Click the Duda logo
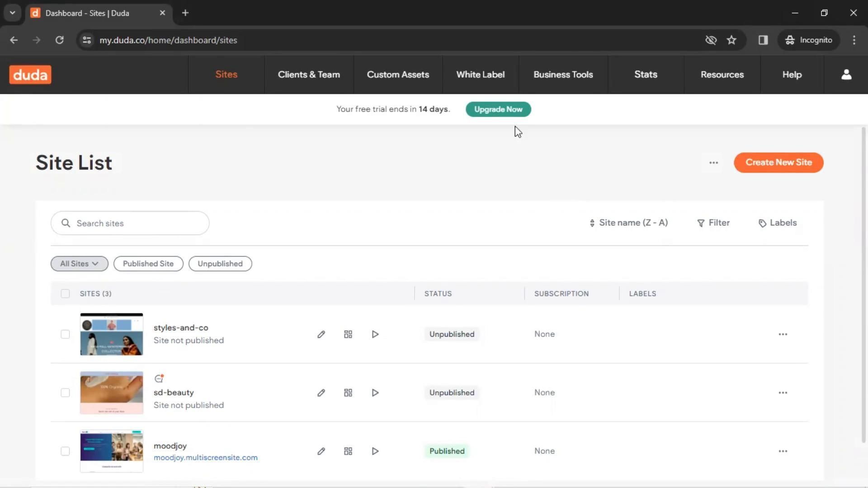Viewport: 868px width, 488px height. pyautogui.click(x=30, y=75)
